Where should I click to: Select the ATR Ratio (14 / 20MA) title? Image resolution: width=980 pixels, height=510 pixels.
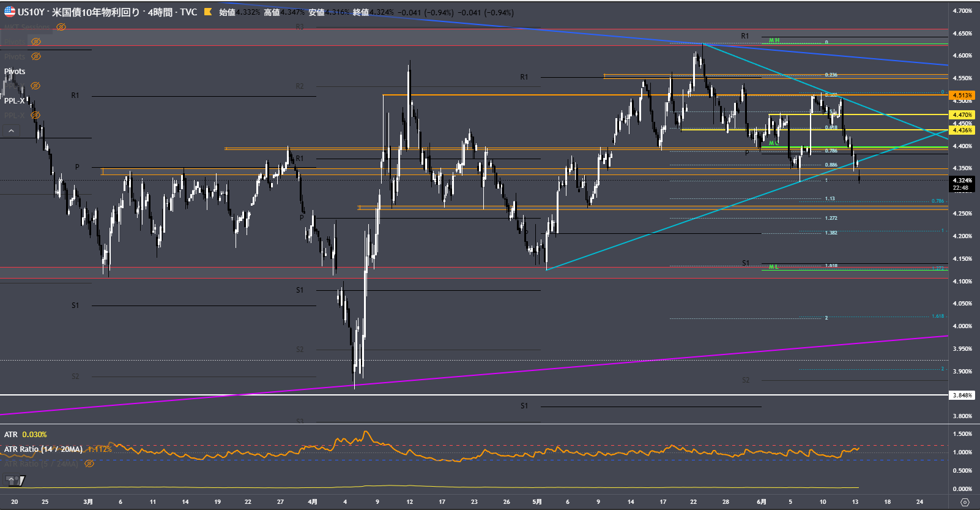click(x=43, y=449)
